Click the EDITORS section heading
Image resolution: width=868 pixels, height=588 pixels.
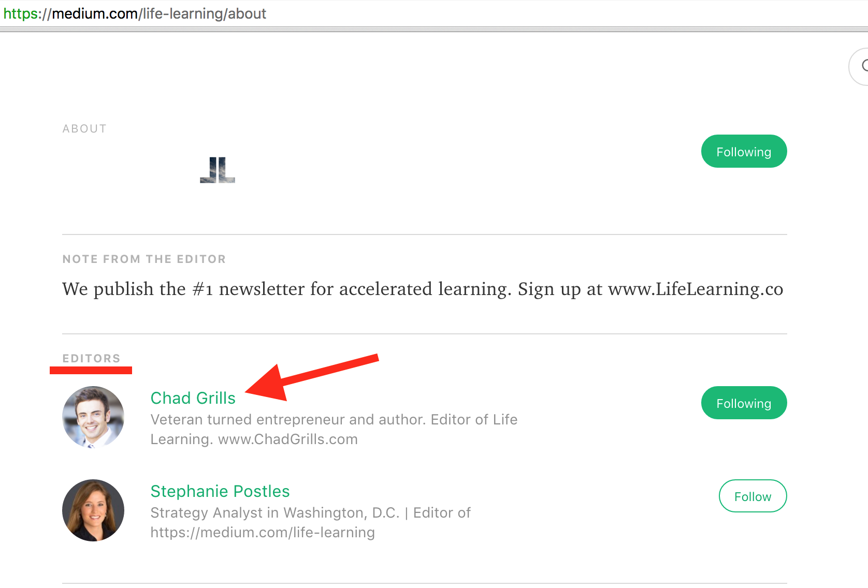(x=91, y=358)
